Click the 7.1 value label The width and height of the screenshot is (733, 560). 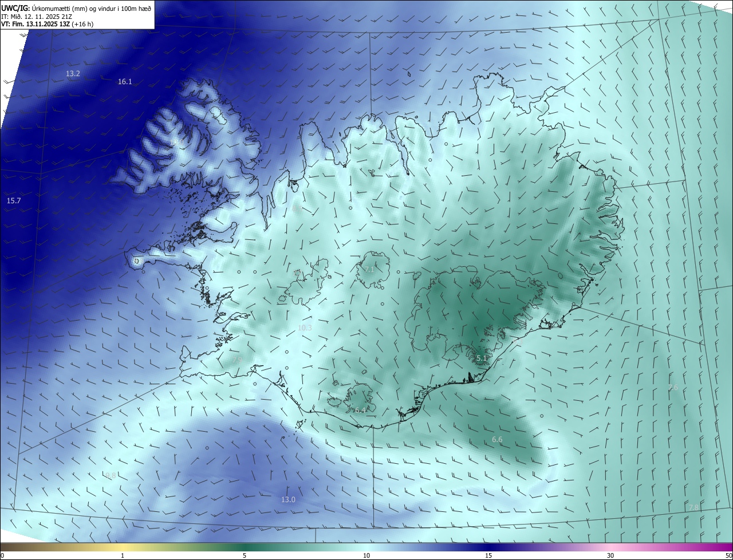(x=369, y=269)
